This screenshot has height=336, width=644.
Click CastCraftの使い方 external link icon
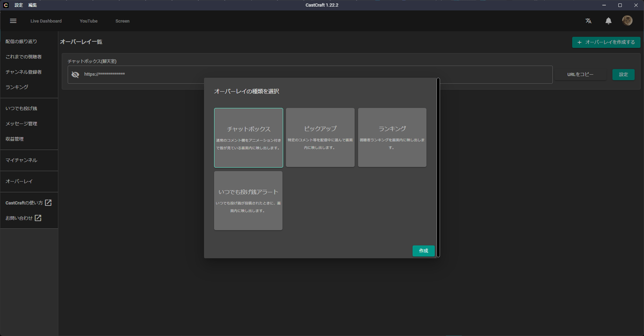(x=48, y=203)
